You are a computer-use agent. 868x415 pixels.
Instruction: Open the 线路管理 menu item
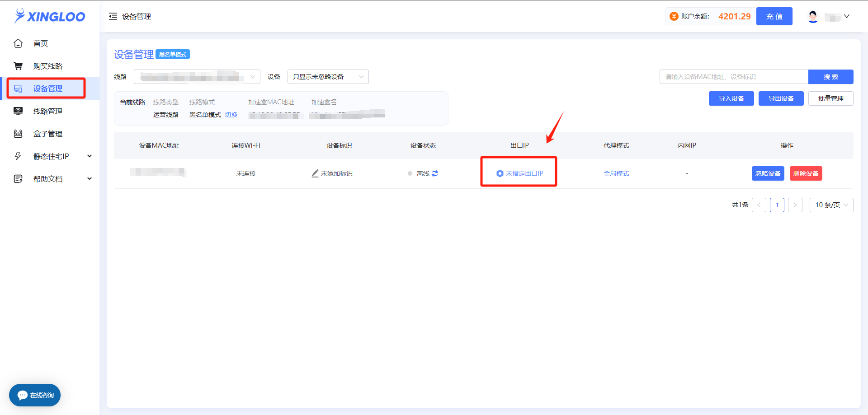50,111
